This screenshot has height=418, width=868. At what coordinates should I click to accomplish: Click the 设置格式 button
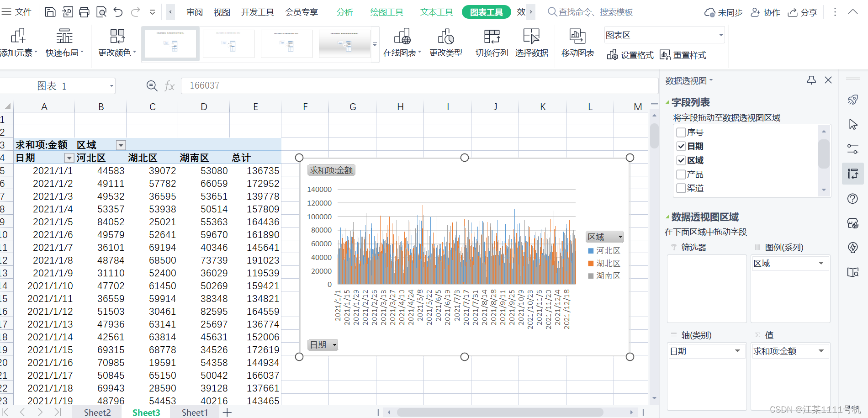[x=630, y=55]
